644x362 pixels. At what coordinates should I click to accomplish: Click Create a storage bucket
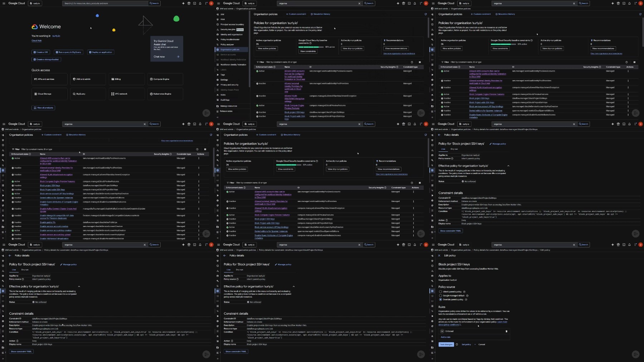(x=47, y=59)
